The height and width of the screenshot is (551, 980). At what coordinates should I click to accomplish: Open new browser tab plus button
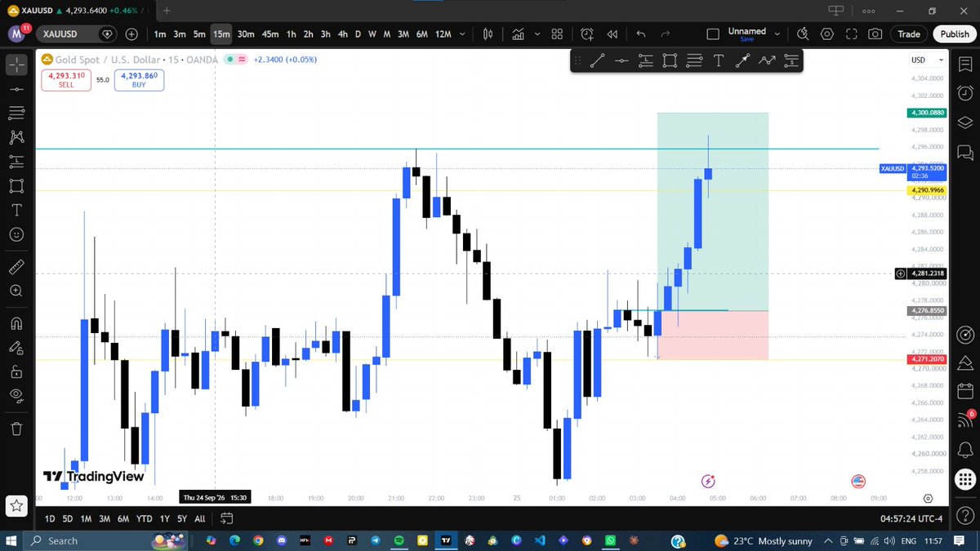167,11
